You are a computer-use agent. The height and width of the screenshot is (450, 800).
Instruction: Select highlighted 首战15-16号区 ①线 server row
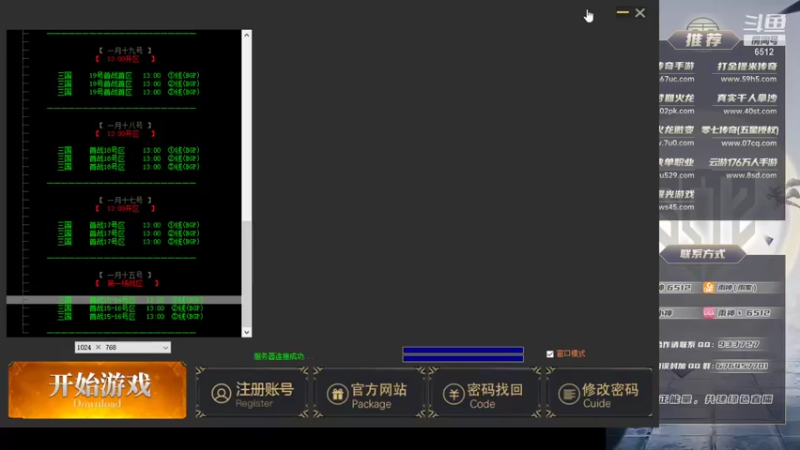tap(123, 300)
